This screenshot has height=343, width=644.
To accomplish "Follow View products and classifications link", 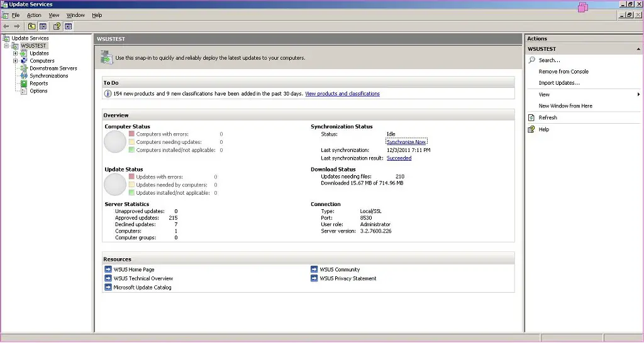I will (x=343, y=94).
